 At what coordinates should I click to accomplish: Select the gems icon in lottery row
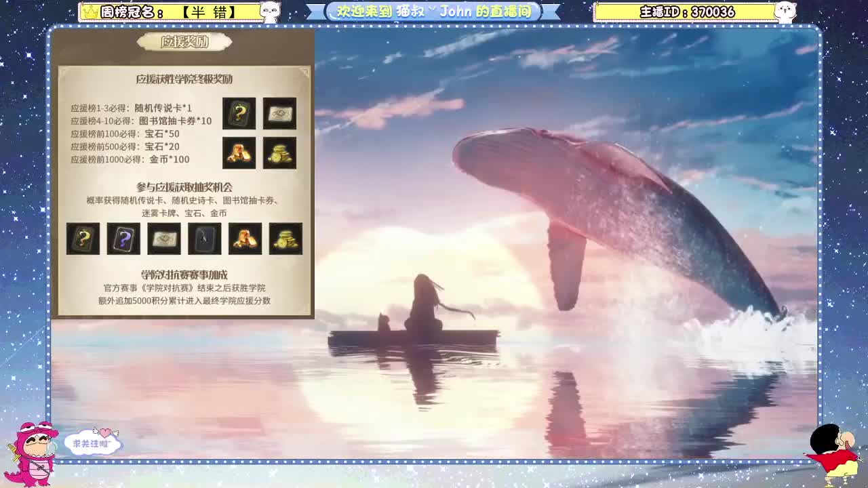pyautogui.click(x=245, y=239)
